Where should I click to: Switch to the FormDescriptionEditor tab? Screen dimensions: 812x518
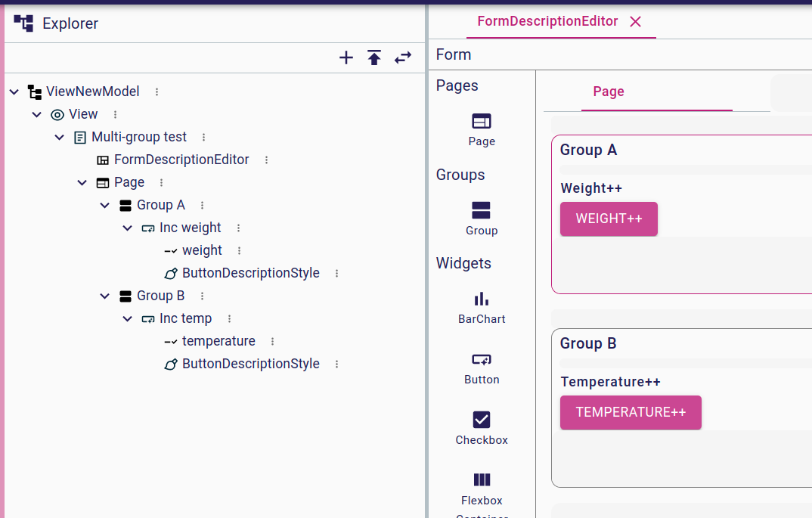click(547, 20)
